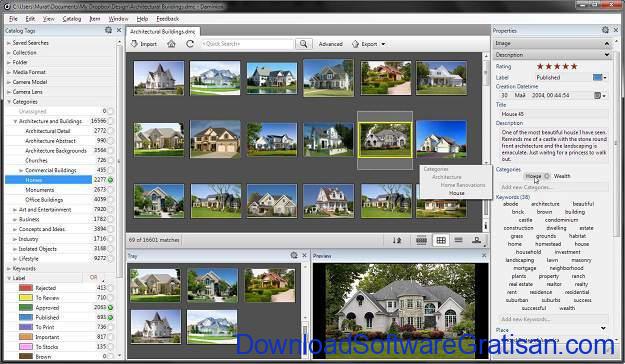Expand the Art and Entertainment category

pos(15,210)
